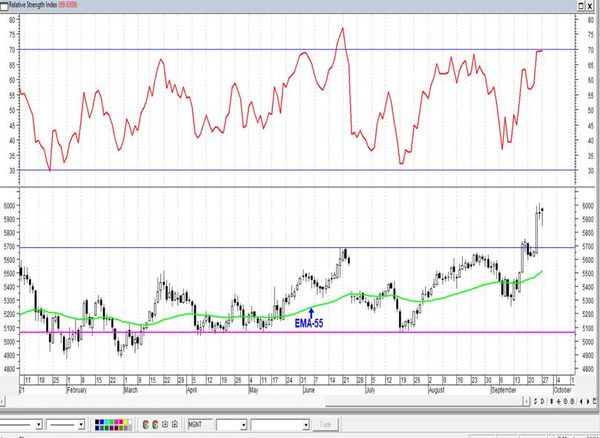Click the horizontal scrollbar right arrow under chart

click(x=527, y=401)
